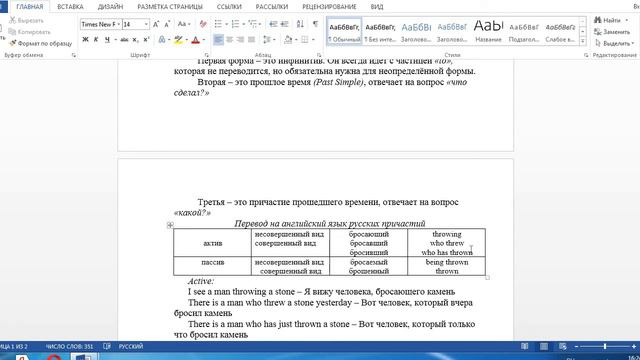640x360 pixels.
Task: Apply paragraph shading fill
Action: [288, 40]
